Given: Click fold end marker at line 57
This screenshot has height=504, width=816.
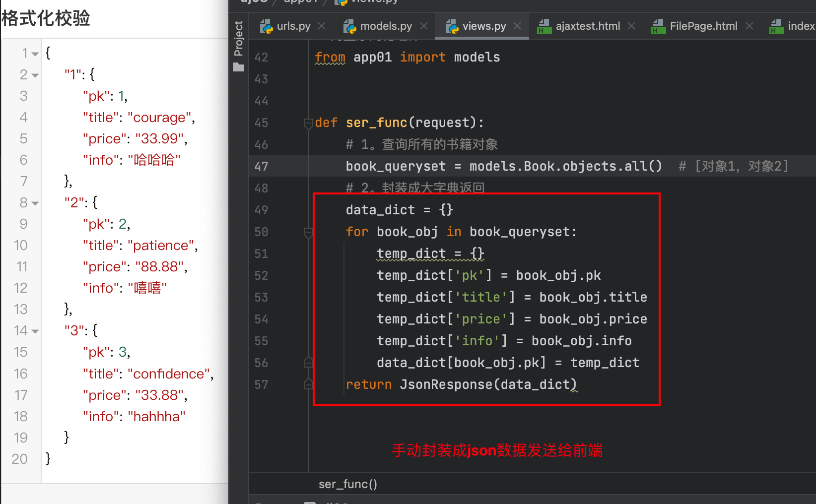Looking at the screenshot, I should [x=308, y=384].
